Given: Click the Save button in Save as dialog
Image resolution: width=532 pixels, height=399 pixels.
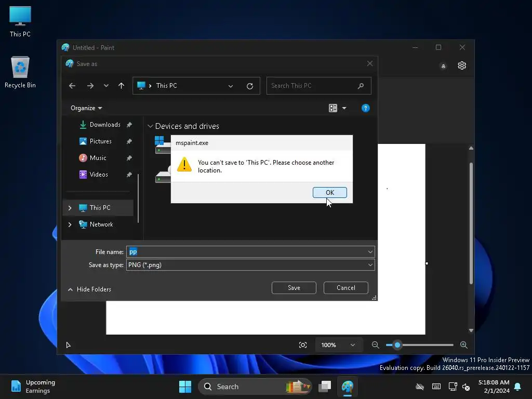Looking at the screenshot, I should tap(294, 288).
